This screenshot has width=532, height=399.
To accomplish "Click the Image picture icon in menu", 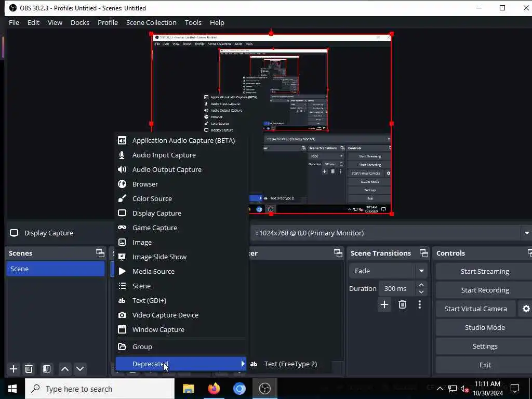I will pos(122,242).
